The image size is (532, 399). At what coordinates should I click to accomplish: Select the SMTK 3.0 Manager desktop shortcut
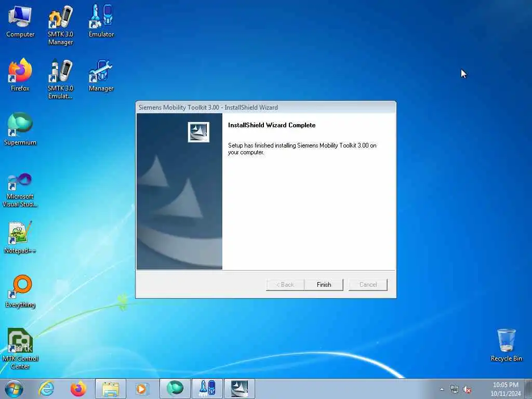(60, 25)
